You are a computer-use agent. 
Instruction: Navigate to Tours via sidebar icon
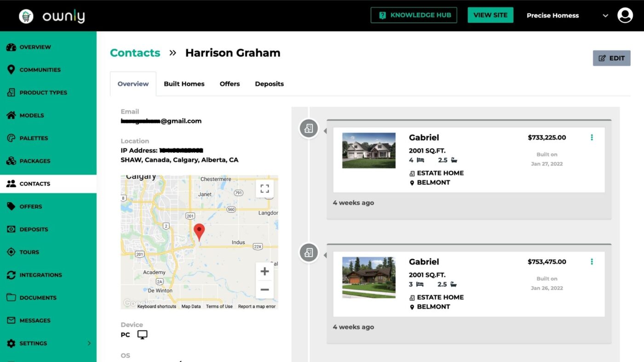click(11, 252)
